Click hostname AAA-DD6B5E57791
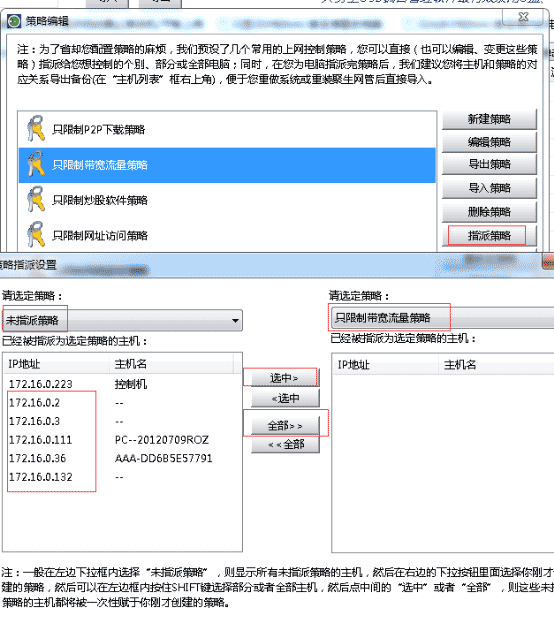This screenshot has height=623, width=554. coord(164,458)
